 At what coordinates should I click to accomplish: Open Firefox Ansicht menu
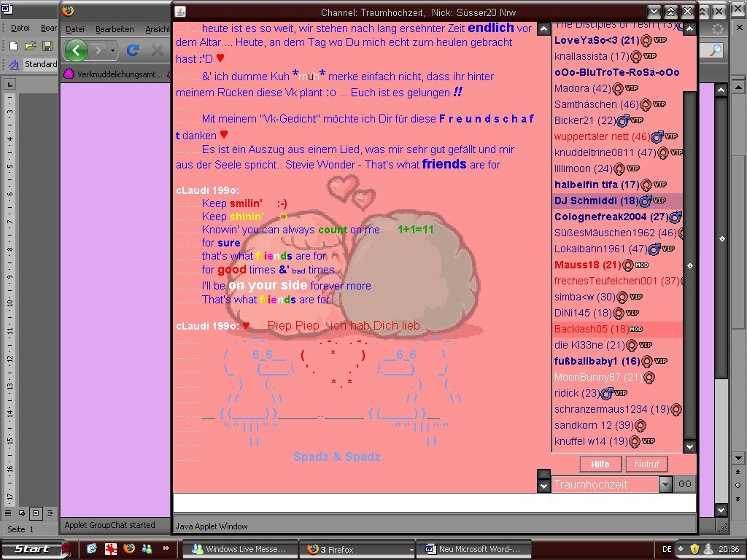[x=158, y=29]
